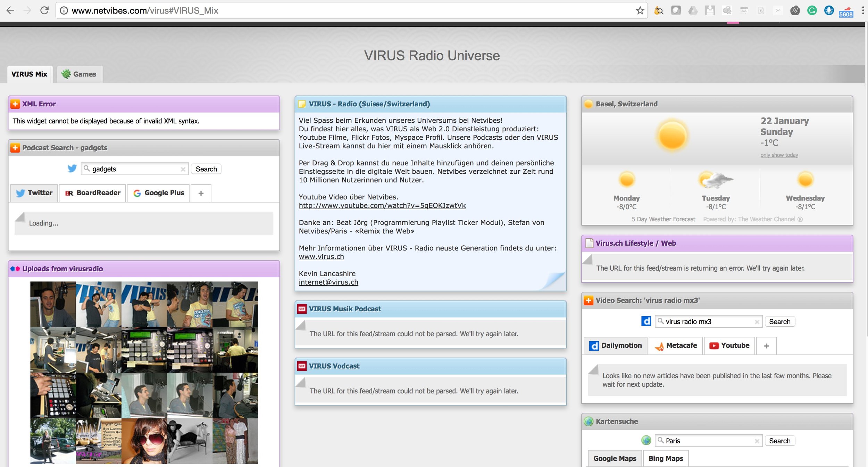Click the 'VIRUS Vodcast' widget title

(334, 366)
